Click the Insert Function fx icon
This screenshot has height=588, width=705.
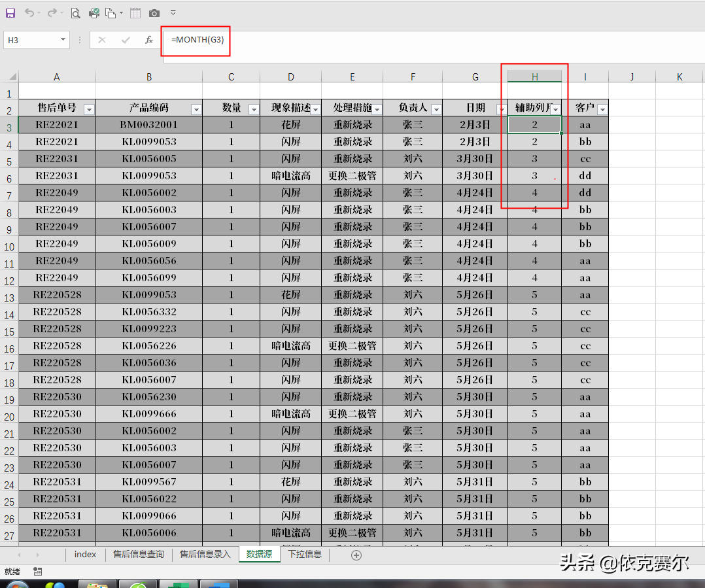pos(149,40)
